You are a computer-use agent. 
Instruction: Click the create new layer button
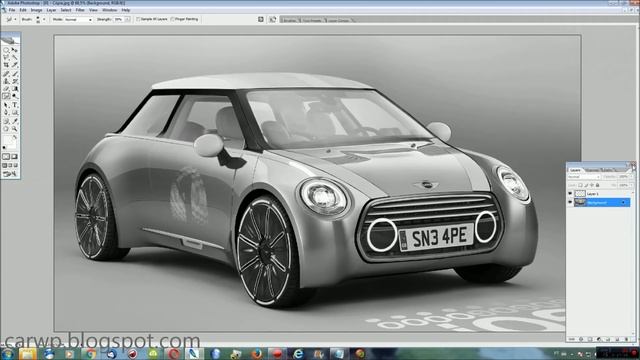click(617, 339)
